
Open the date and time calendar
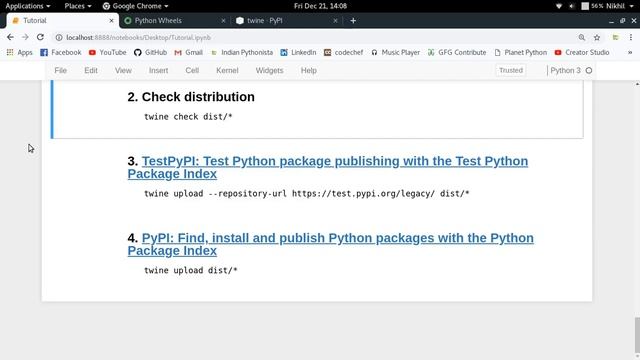(x=320, y=6)
